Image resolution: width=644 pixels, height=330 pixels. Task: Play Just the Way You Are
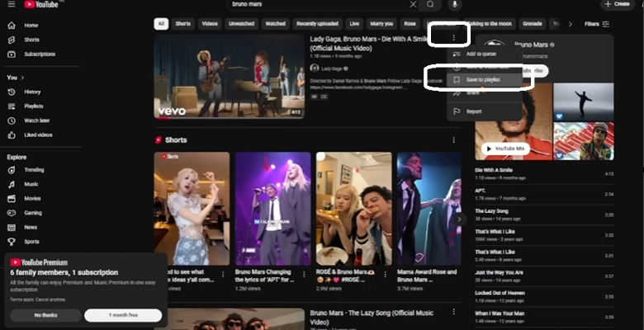click(544, 276)
